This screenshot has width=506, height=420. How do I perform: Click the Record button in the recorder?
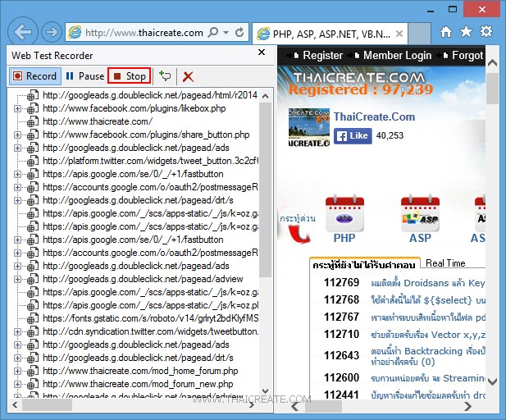click(34, 76)
